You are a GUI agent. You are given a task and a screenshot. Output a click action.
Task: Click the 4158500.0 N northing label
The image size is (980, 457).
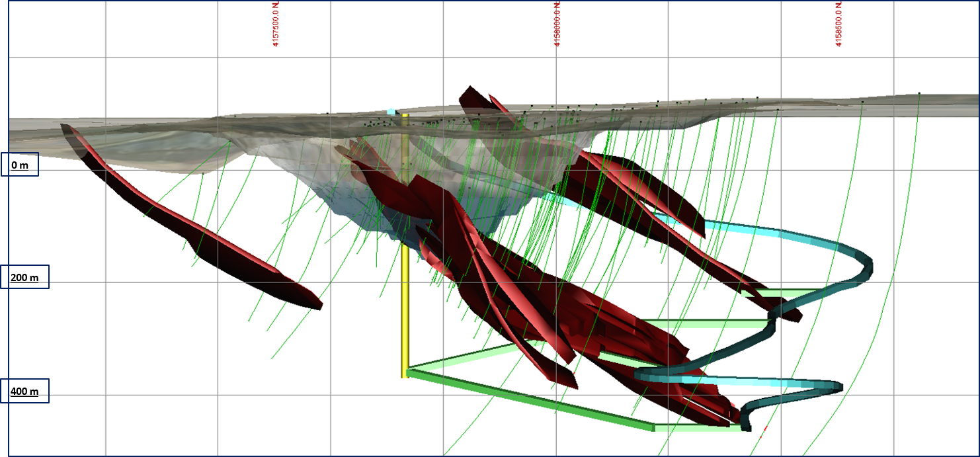pyautogui.click(x=839, y=23)
